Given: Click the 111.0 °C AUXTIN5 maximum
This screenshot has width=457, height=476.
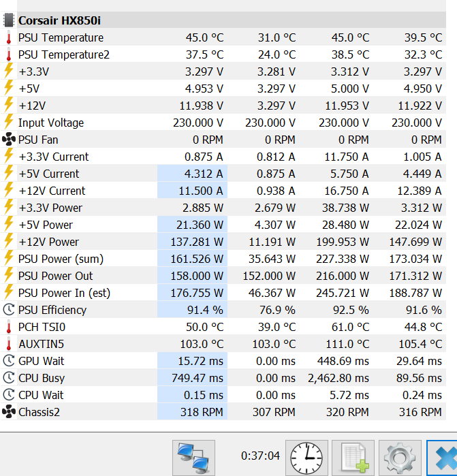Looking at the screenshot, I should point(347,344).
